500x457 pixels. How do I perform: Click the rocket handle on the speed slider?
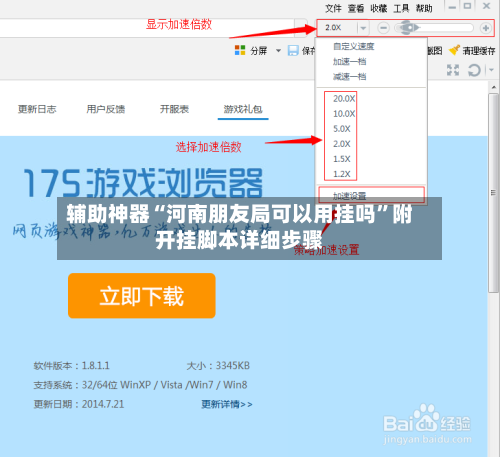tap(408, 28)
